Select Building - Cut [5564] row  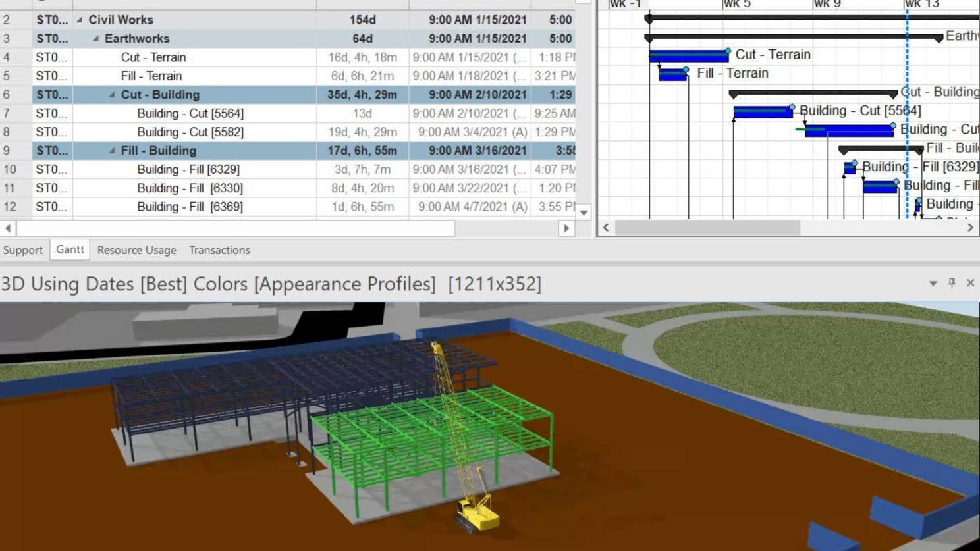point(288,113)
